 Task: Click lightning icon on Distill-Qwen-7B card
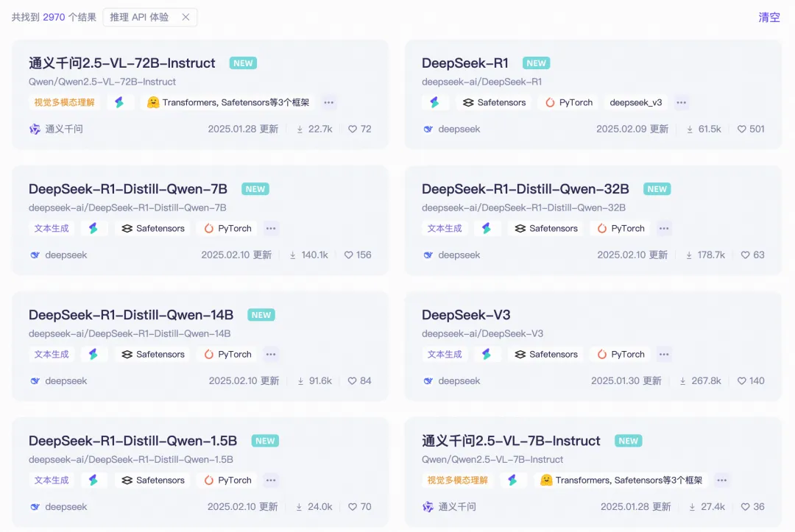pyautogui.click(x=93, y=229)
